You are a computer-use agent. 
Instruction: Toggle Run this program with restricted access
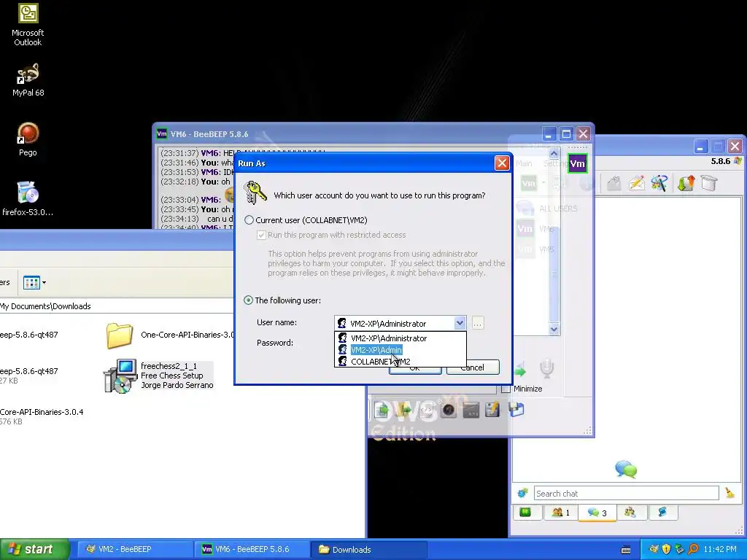tap(261, 235)
